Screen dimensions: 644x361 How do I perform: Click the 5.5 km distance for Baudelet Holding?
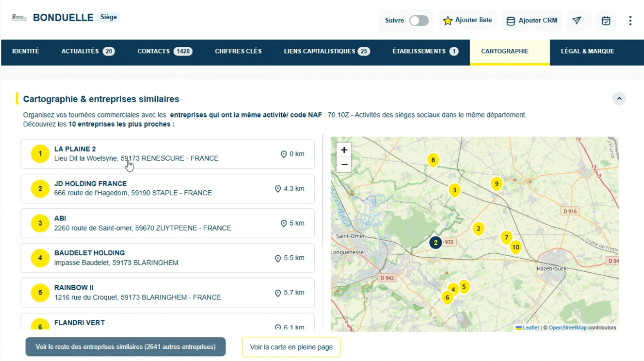click(x=289, y=258)
